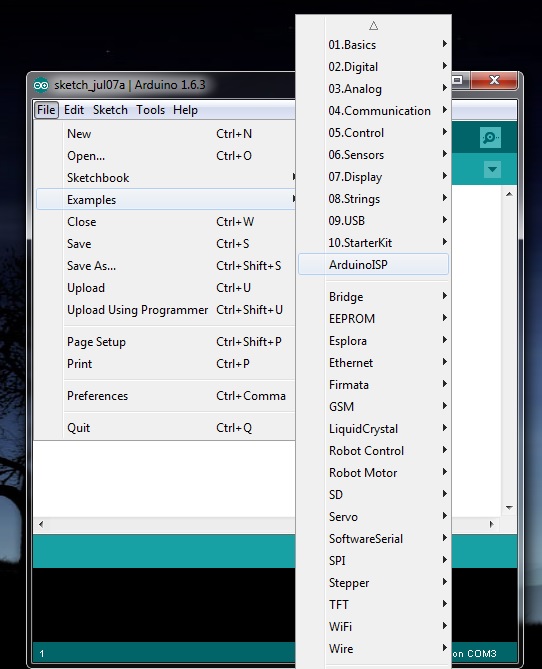Expand Robot Motor examples
542x669 pixels.
tap(373, 473)
